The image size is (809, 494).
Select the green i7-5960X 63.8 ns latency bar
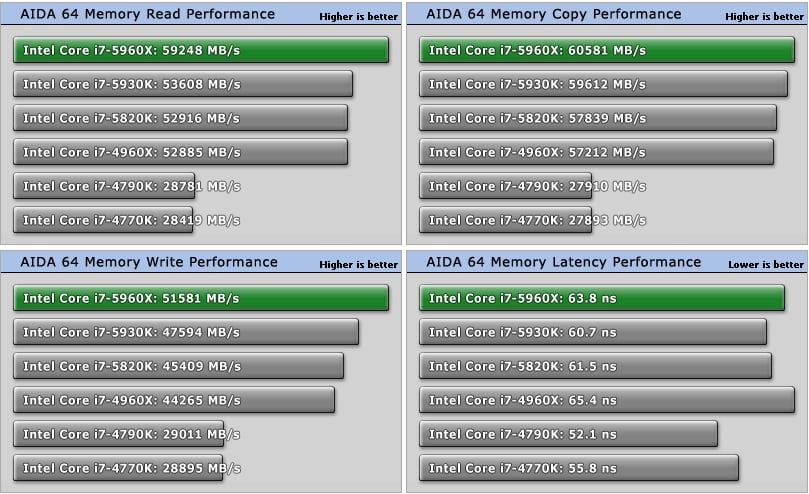point(602,298)
